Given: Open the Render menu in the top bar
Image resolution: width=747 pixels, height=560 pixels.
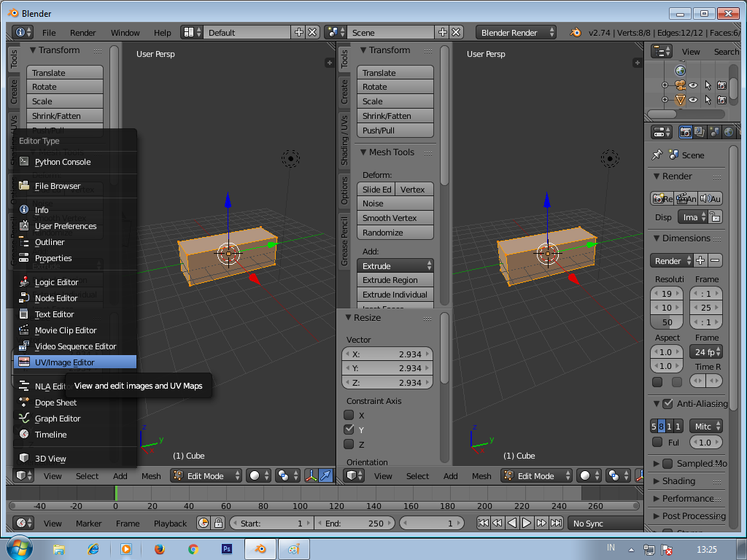Looking at the screenshot, I should pos(82,32).
